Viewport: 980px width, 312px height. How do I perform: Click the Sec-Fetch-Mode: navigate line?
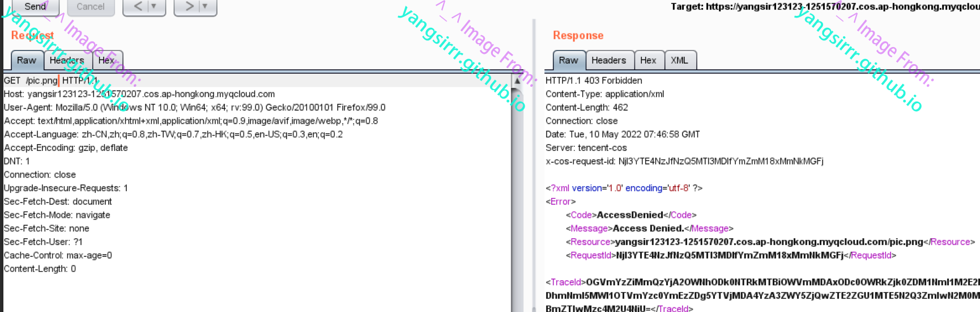[x=57, y=216]
